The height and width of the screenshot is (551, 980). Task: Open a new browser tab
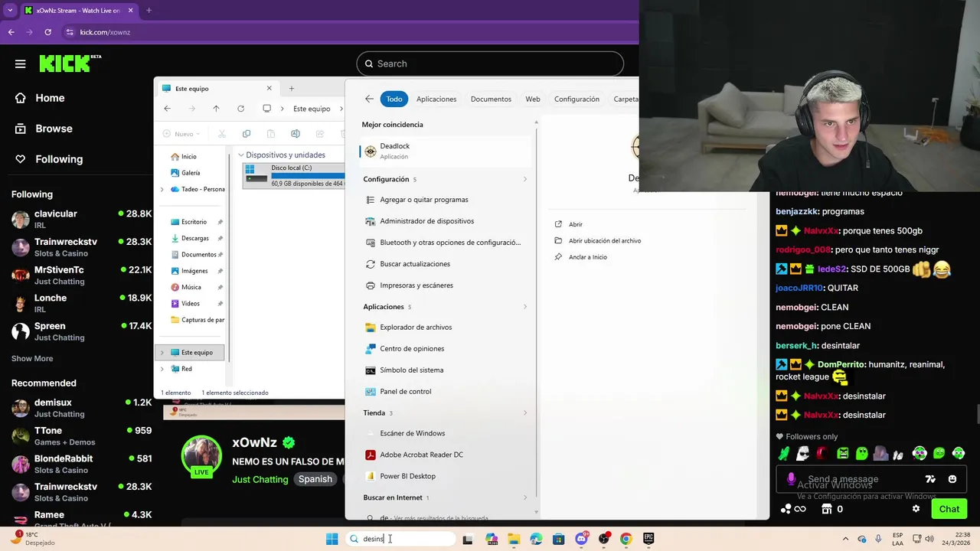coord(149,11)
